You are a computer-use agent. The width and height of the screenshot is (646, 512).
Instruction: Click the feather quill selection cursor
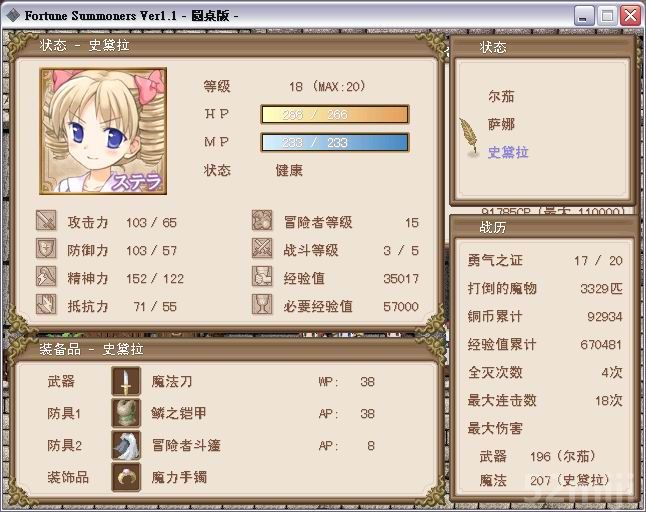point(470,138)
